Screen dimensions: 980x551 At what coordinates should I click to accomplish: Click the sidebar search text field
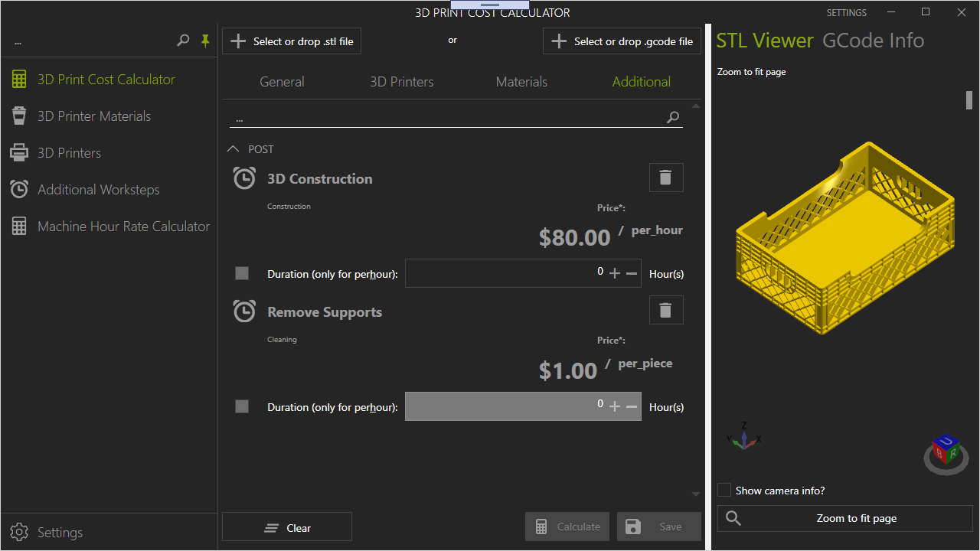point(93,41)
